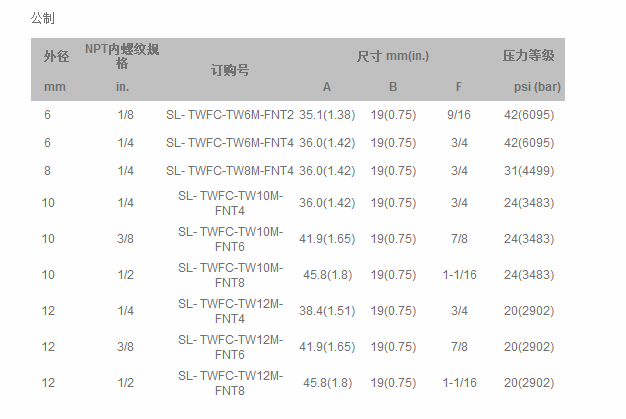Click 7/8 in TW10M-FNT6 row
626x419 pixels.
[459, 239]
